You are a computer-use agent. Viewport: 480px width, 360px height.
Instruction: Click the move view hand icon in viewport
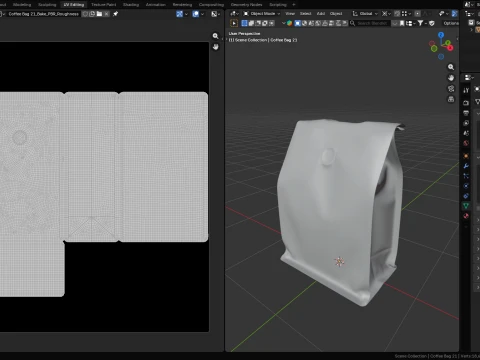tap(451, 78)
